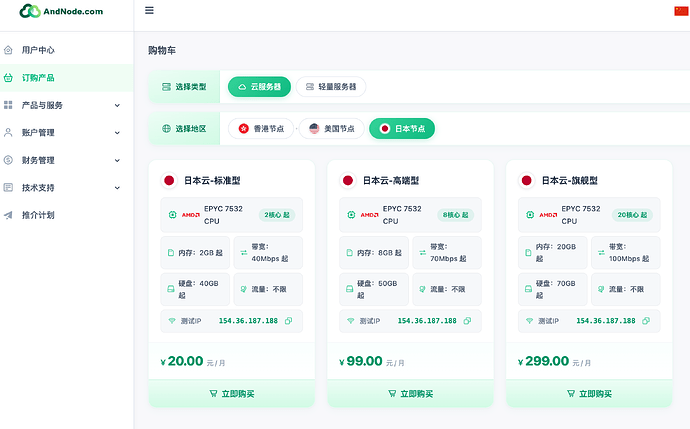This screenshot has height=429, width=690.
Task: Click 立即购买 for 日本云-旗舰型
Action: [x=589, y=394]
